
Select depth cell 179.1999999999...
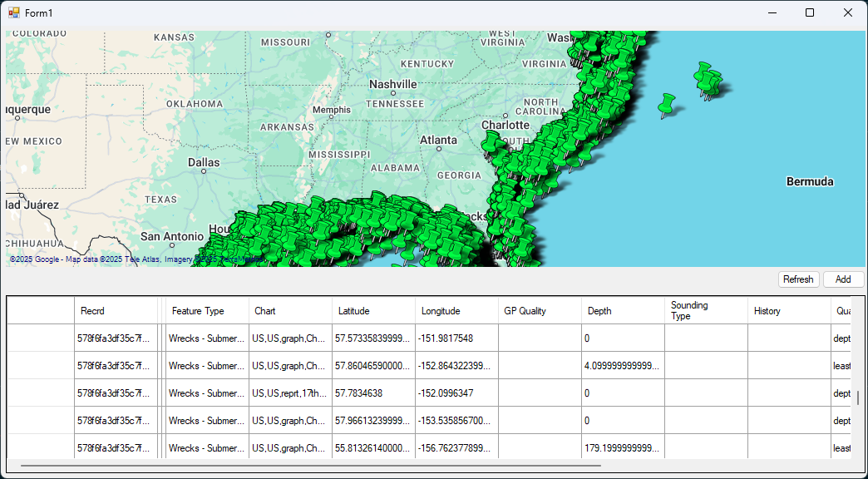coord(623,447)
